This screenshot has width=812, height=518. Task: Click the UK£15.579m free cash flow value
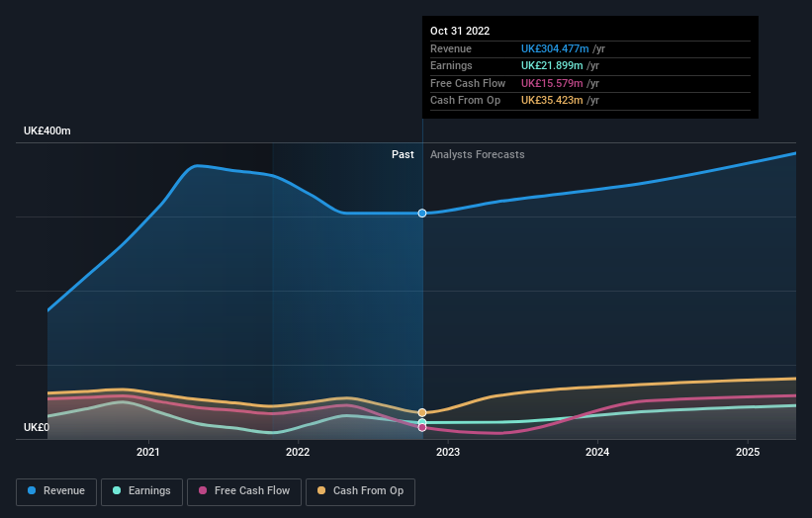552,83
